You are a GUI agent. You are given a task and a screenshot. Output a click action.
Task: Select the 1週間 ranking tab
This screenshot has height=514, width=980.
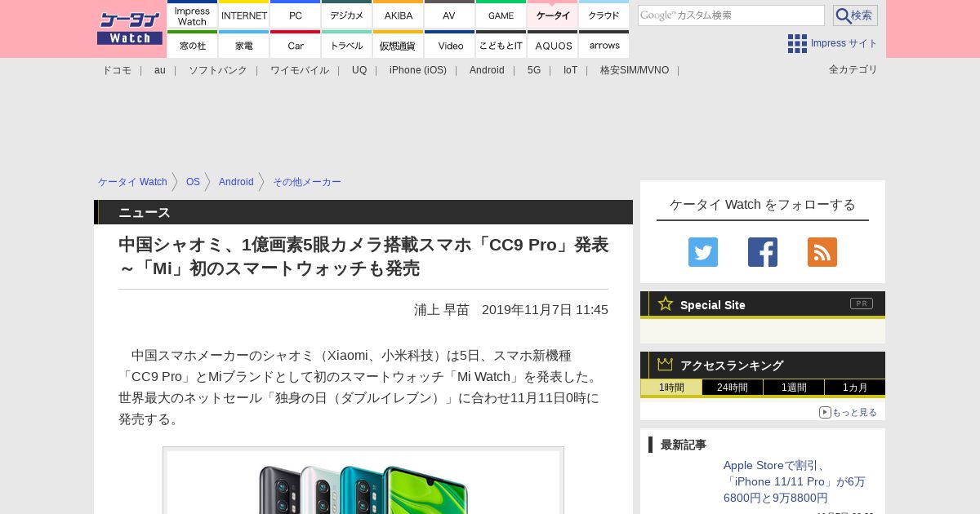coord(794,388)
